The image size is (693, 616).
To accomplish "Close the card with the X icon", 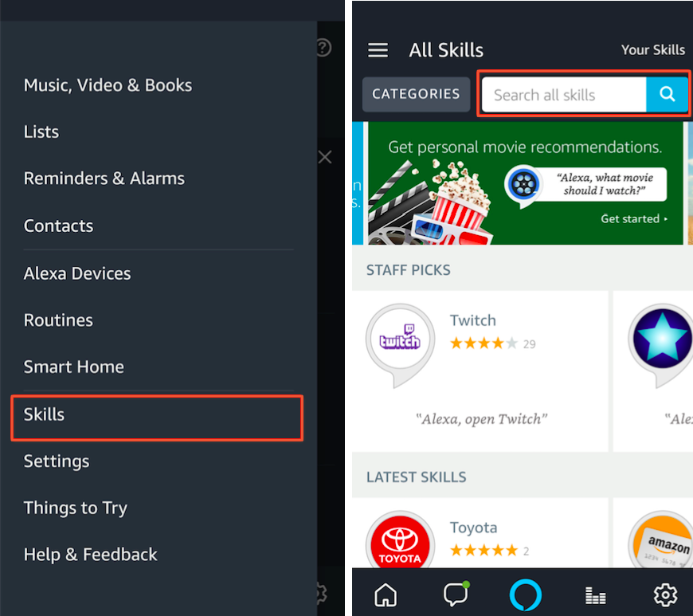I will pyautogui.click(x=325, y=157).
